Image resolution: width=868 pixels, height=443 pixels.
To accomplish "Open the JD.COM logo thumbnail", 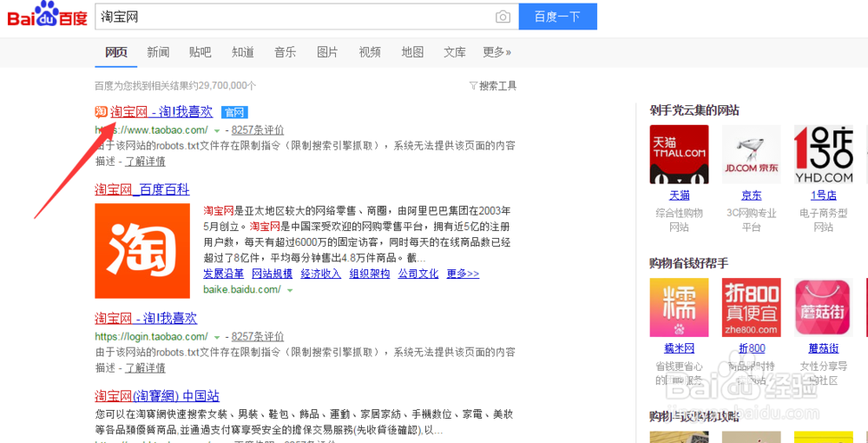I will point(751,155).
